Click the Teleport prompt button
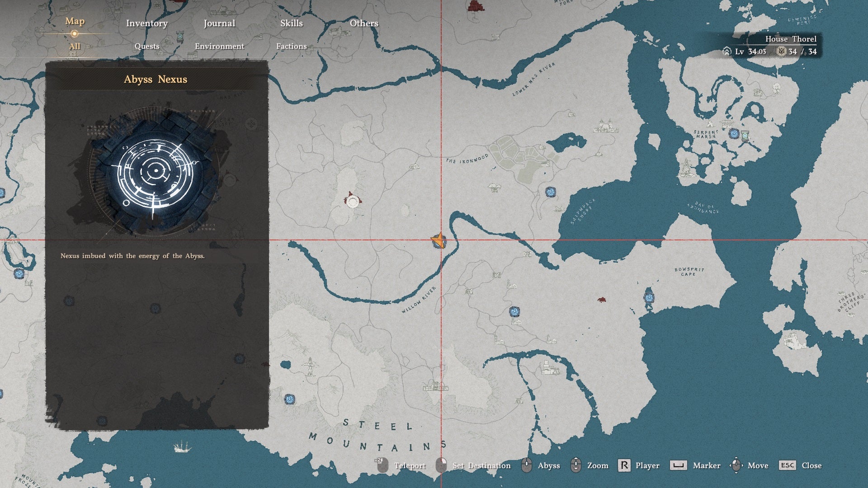 (x=401, y=465)
